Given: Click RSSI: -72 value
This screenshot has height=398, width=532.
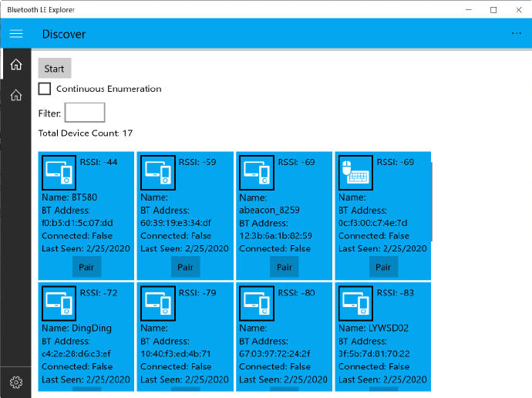Looking at the screenshot, I should pyautogui.click(x=99, y=293).
